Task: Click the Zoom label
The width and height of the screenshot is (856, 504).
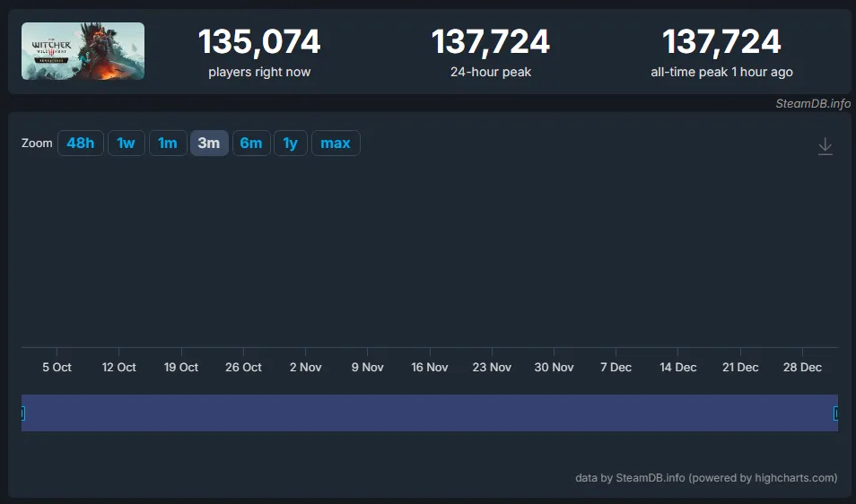Action: [x=37, y=143]
